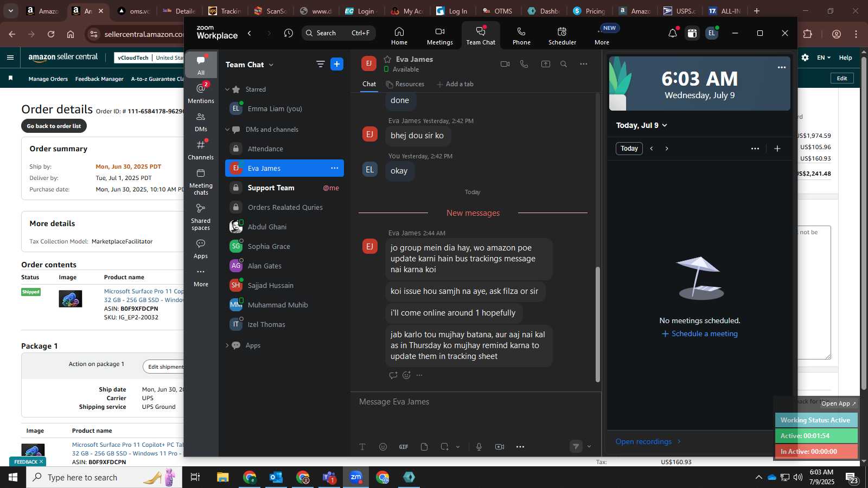The width and height of the screenshot is (868, 488).
Task: Open the Meetings tab in Zoom
Action: [x=440, y=36]
